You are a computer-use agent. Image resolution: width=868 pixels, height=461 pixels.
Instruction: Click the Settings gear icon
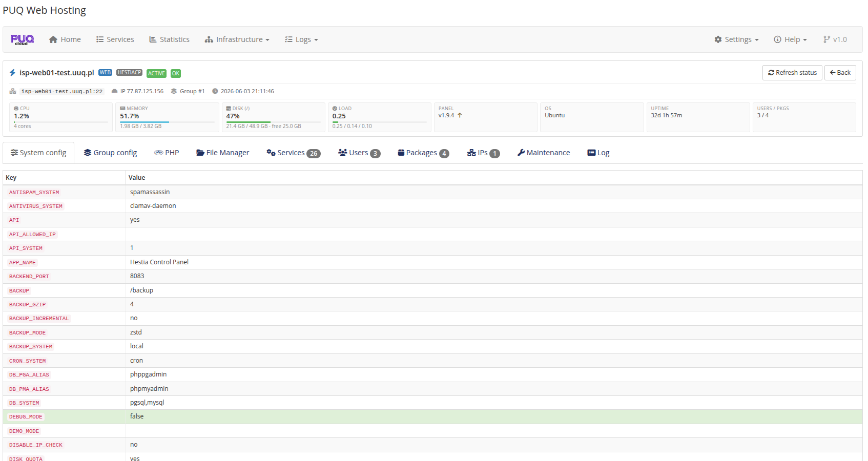tap(718, 39)
